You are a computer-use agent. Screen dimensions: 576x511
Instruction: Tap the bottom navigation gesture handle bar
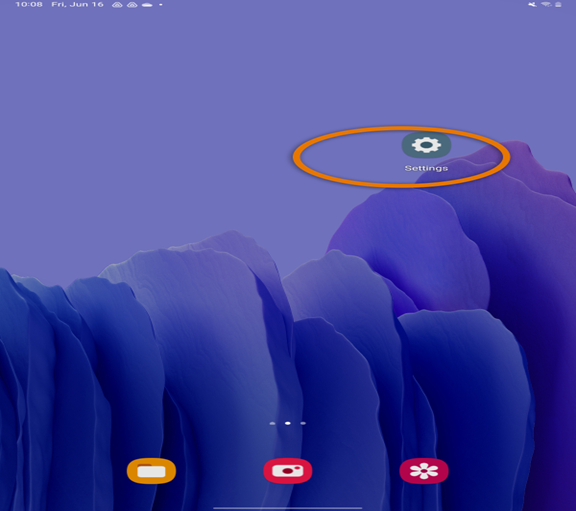click(x=288, y=508)
